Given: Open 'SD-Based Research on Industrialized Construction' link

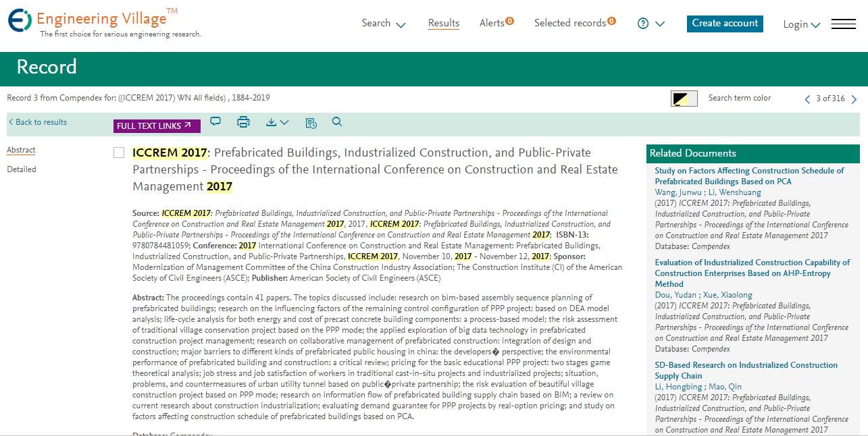Looking at the screenshot, I should (746, 371).
